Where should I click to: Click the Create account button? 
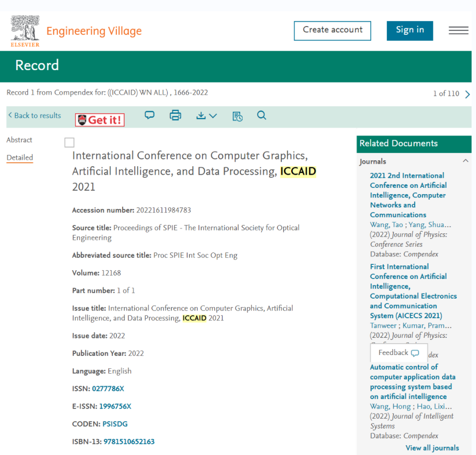[332, 31]
